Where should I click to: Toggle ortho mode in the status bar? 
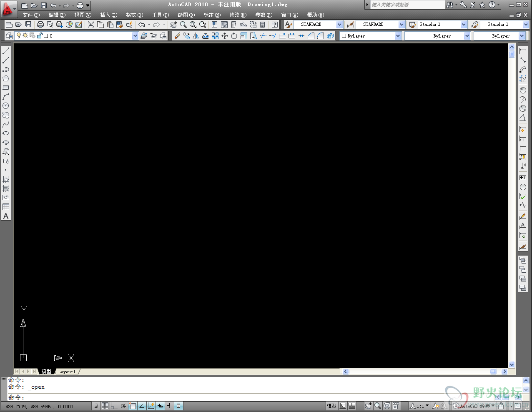click(113, 405)
